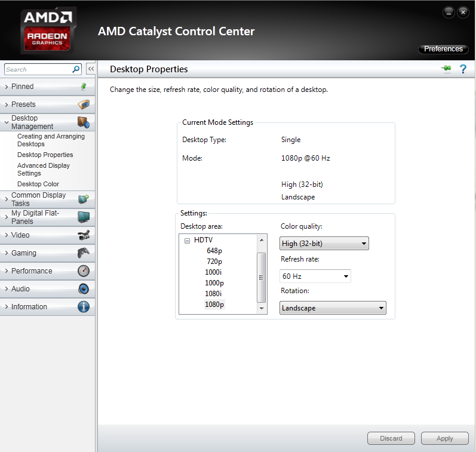
Task: Open the Rotation dropdown
Action: (x=333, y=308)
